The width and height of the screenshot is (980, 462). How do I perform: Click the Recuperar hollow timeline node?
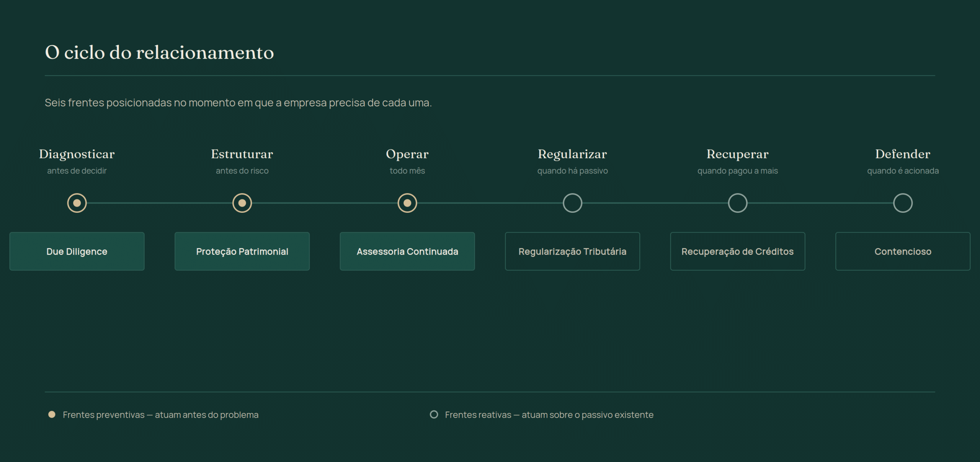tap(738, 203)
